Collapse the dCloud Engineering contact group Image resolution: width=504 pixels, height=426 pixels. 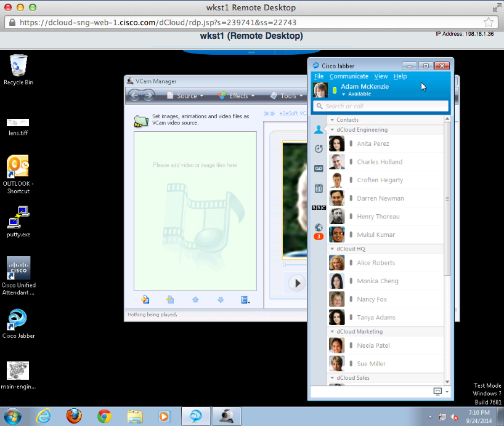pos(331,130)
